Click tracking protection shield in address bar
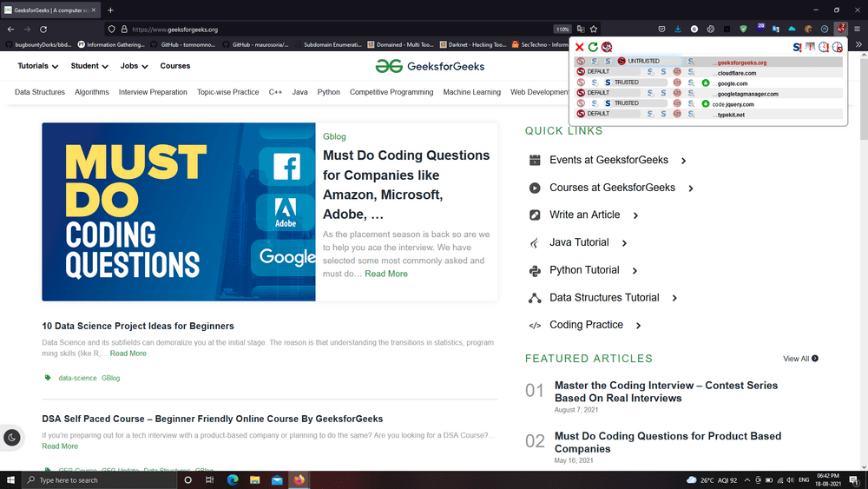868x489 pixels. pos(112,30)
